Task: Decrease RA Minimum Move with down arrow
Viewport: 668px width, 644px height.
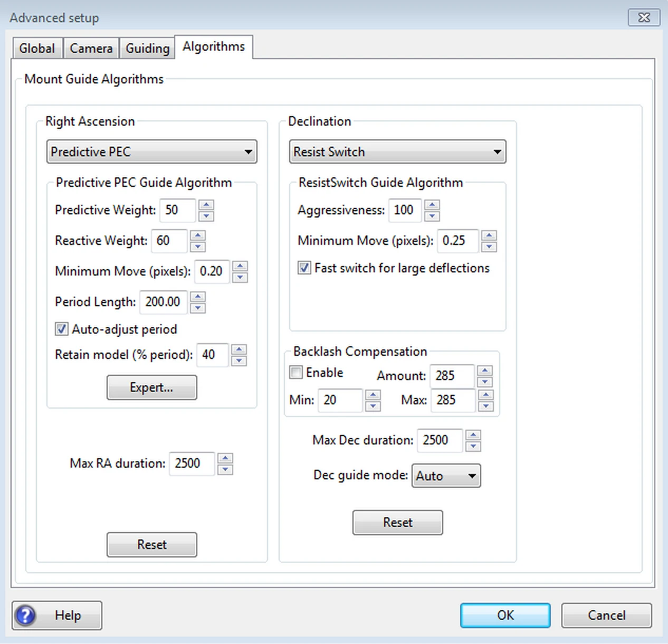Action: [x=240, y=277]
